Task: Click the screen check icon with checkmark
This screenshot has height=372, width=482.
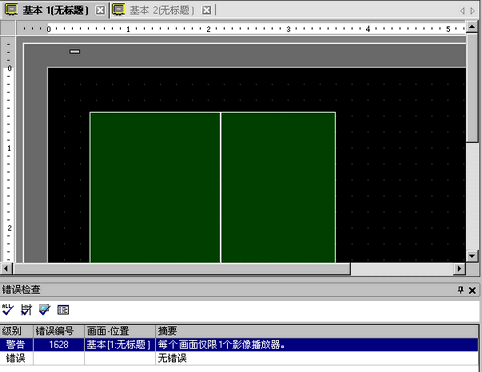Action: coord(45,310)
